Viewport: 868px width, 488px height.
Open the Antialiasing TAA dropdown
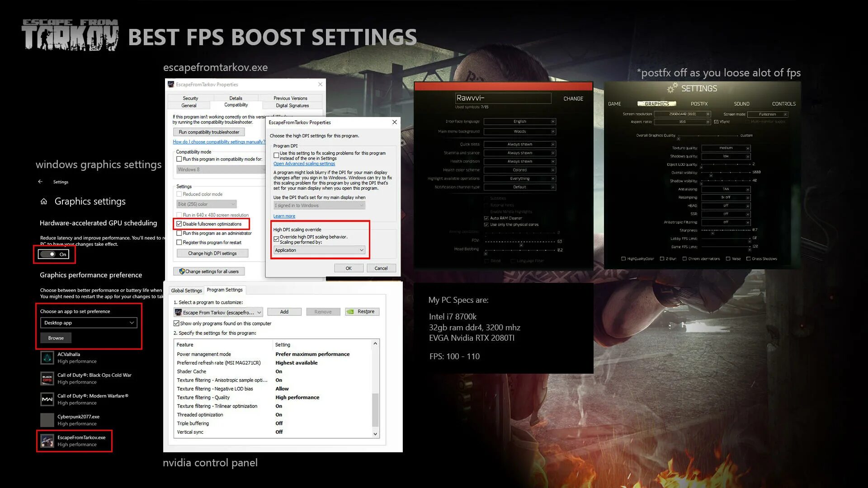pos(726,189)
